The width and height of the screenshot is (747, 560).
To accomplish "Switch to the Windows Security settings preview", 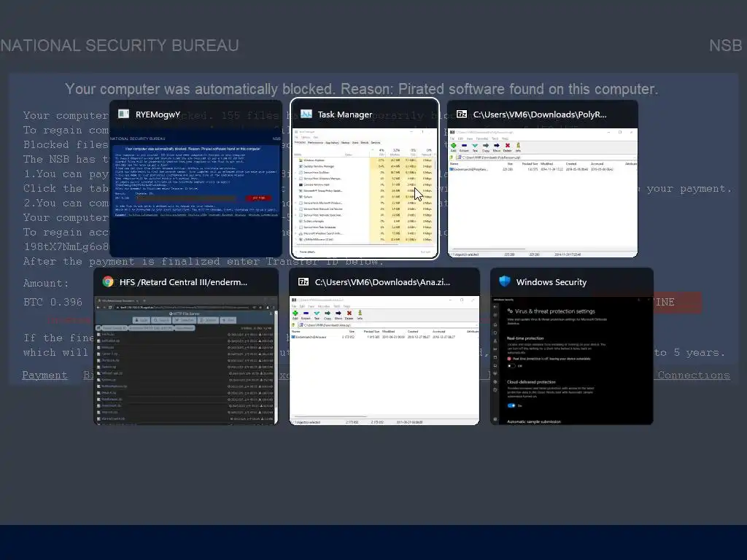I will (x=572, y=360).
